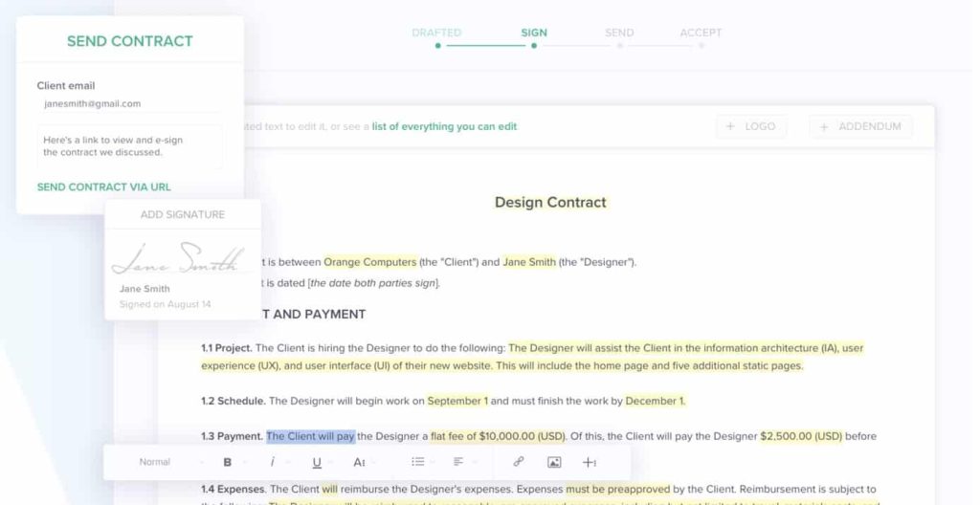
Task: Apply italic formatting from the toolbar
Action: pos(272,462)
